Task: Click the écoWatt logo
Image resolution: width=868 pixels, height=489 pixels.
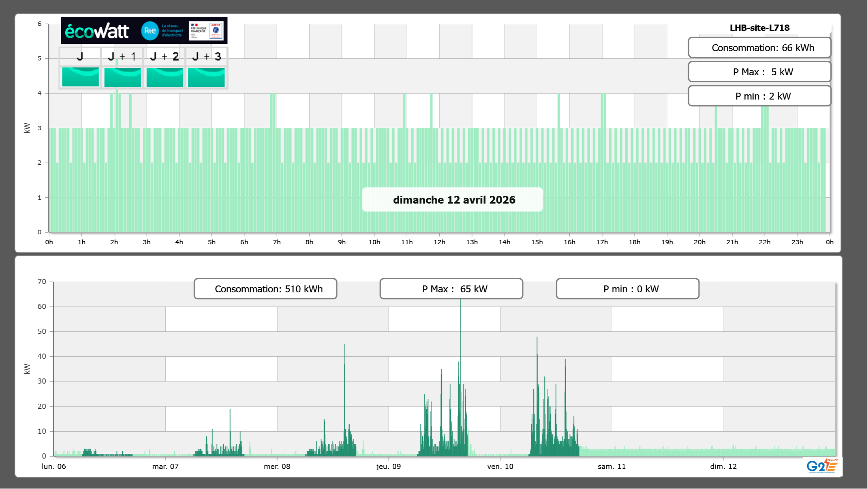Action: coord(97,31)
